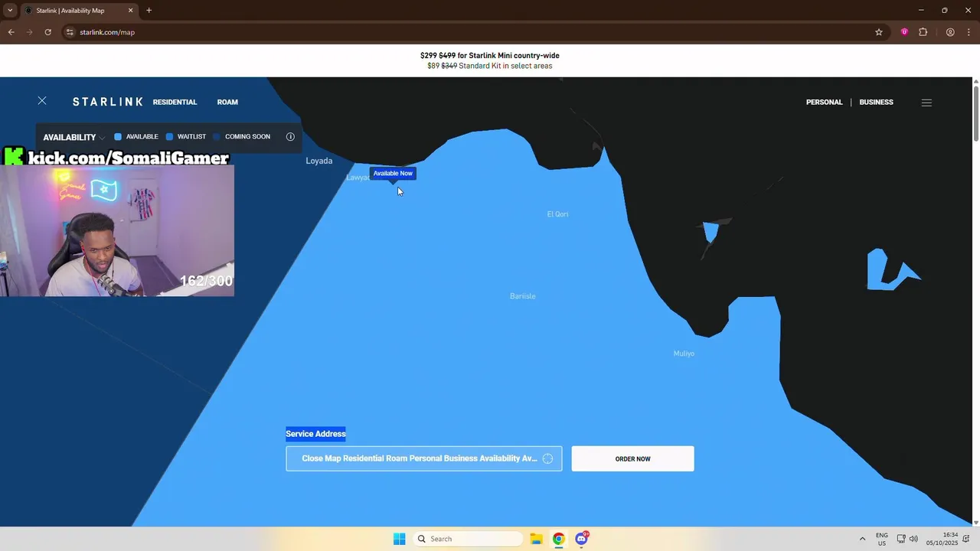Click the ENG US language indicator

(882, 539)
